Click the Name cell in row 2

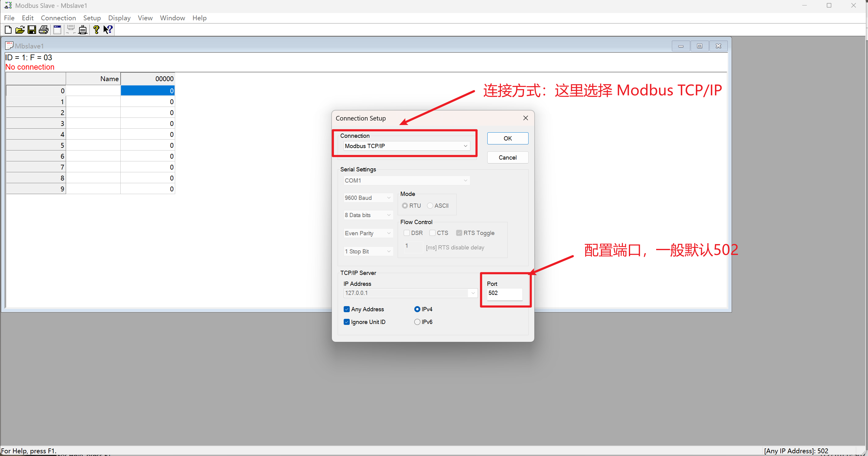pyautogui.click(x=93, y=113)
